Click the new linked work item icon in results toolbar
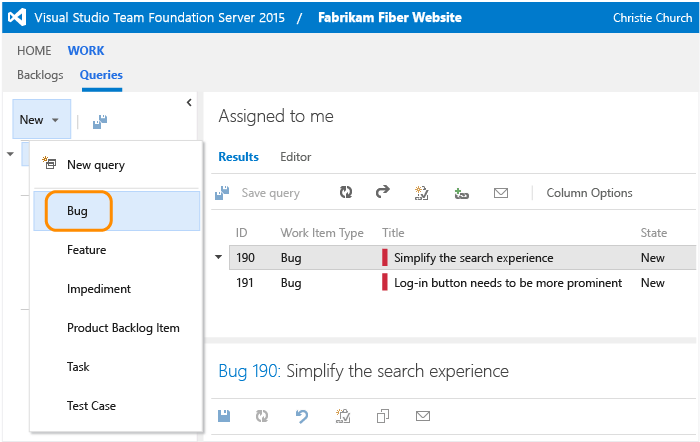 (x=422, y=193)
